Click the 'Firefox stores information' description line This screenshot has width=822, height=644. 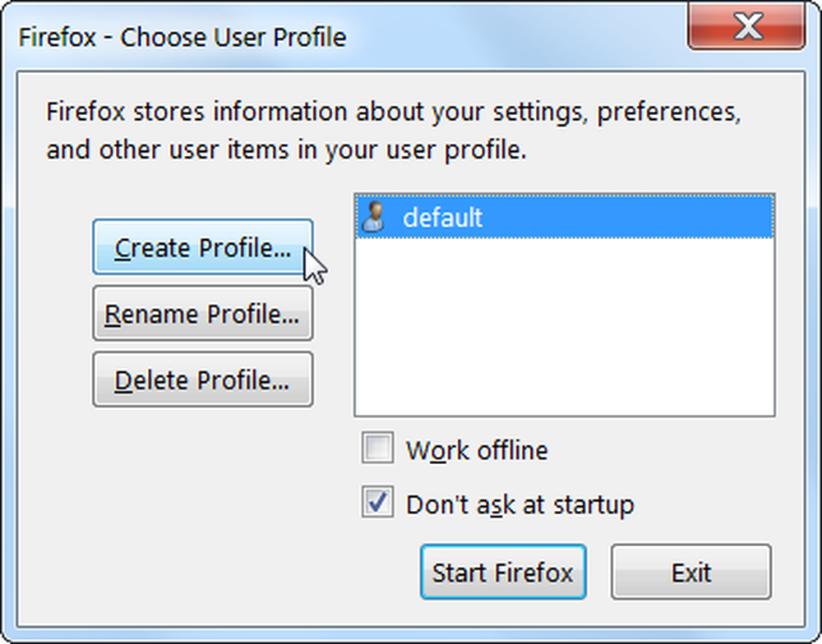click(393, 112)
